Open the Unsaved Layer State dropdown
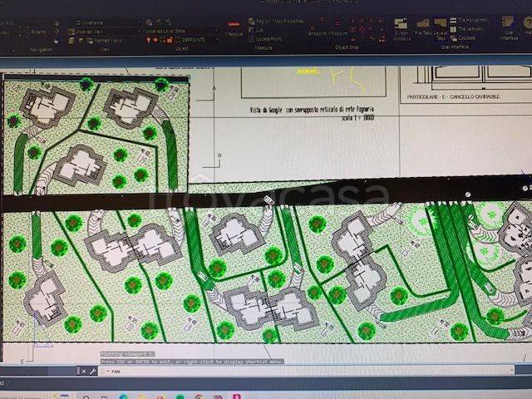The width and height of the screenshot is (532, 399). [x=181, y=32]
